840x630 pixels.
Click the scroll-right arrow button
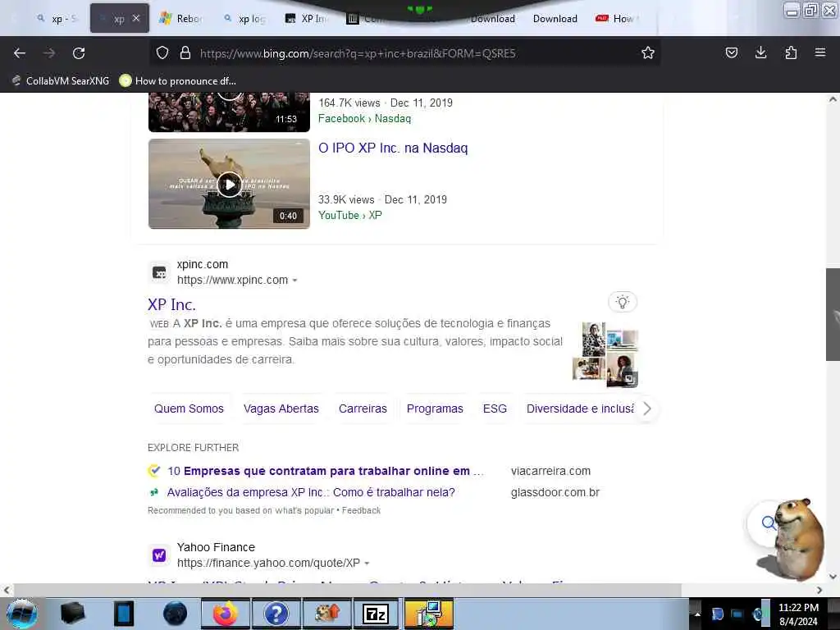coord(819,590)
